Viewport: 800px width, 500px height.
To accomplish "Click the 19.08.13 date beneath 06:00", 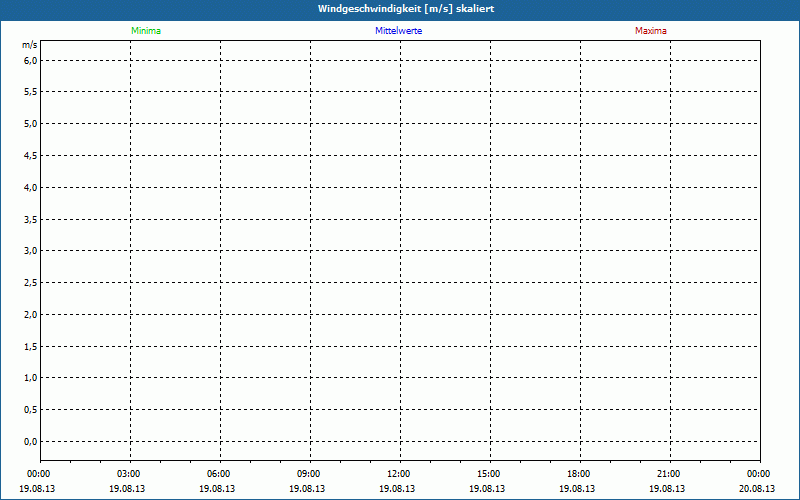I will click(x=217, y=488).
